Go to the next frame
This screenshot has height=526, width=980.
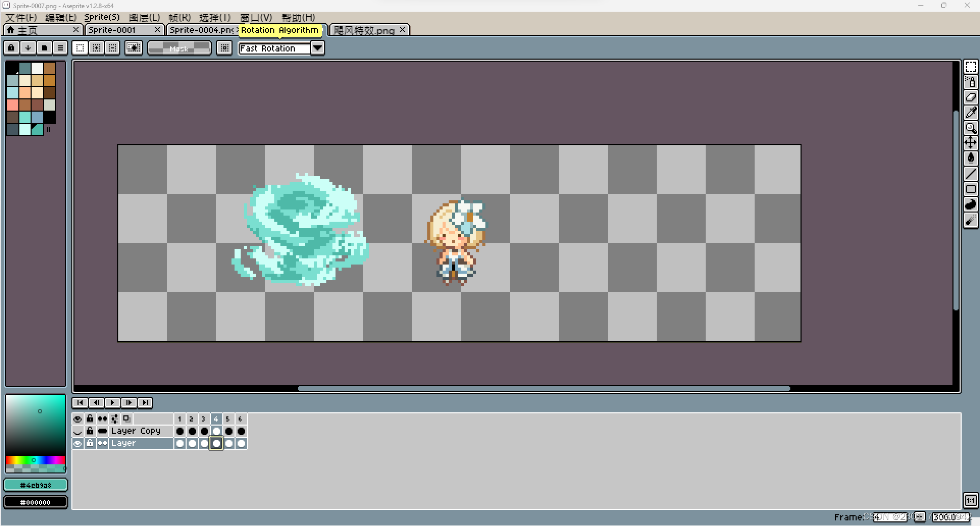(129, 403)
